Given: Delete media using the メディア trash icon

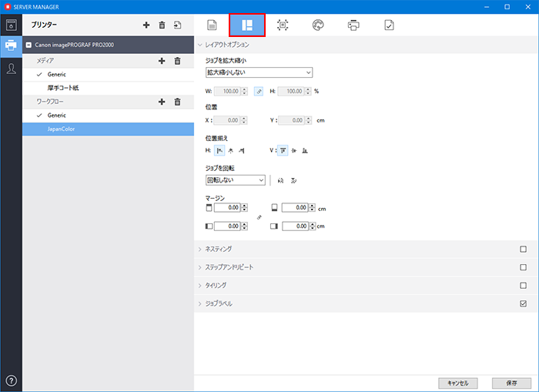Looking at the screenshot, I should 177,60.
